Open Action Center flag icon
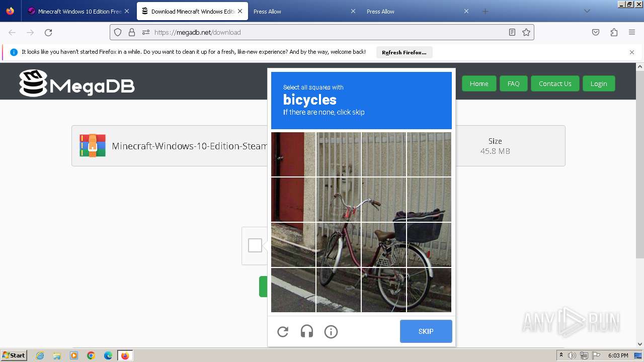This screenshot has height=362, width=644. click(596, 355)
